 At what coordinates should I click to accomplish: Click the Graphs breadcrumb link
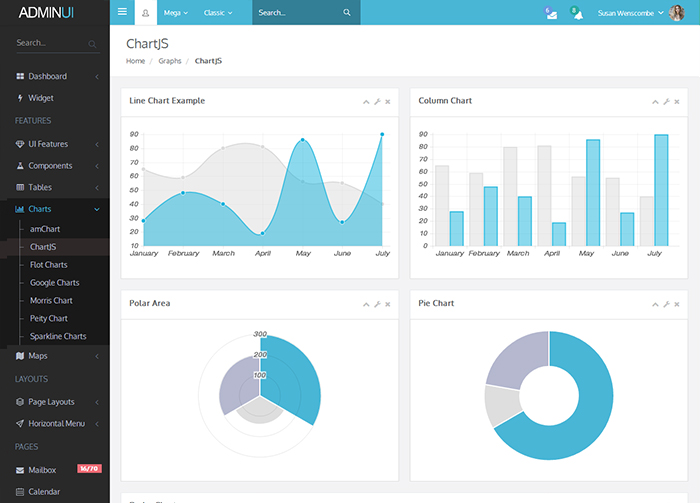pos(170,61)
